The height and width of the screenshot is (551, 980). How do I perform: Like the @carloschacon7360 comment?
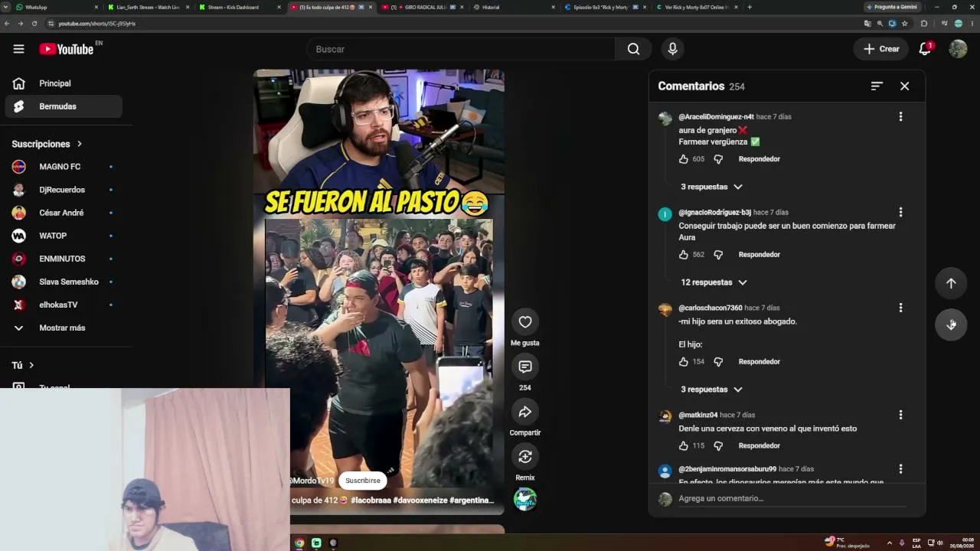[x=684, y=362]
